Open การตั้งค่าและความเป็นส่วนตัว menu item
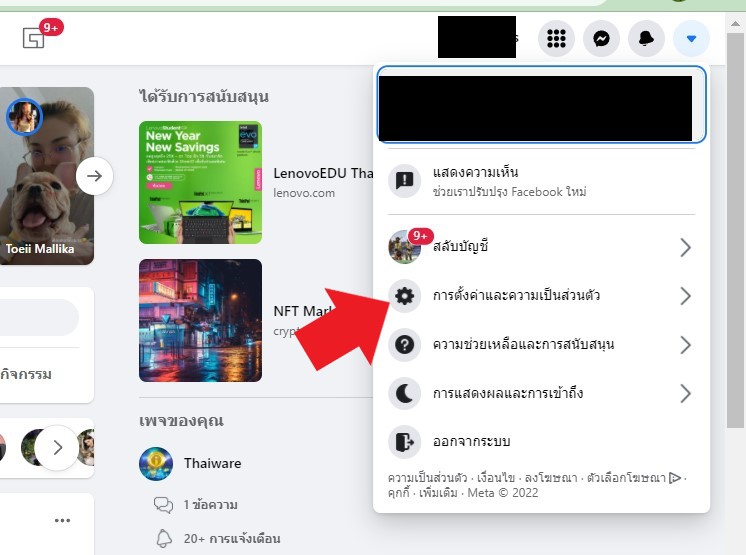 tap(541, 296)
